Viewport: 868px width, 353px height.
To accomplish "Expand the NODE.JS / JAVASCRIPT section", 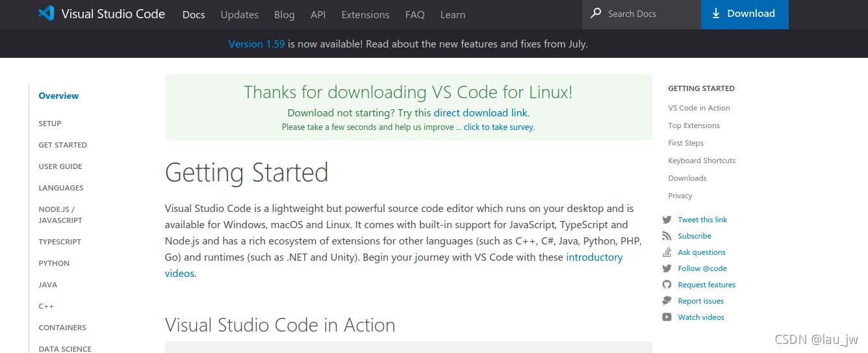I will click(x=60, y=215).
